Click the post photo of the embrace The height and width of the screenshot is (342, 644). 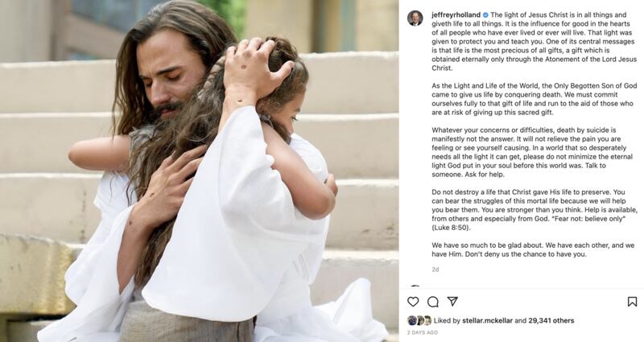coord(199,171)
